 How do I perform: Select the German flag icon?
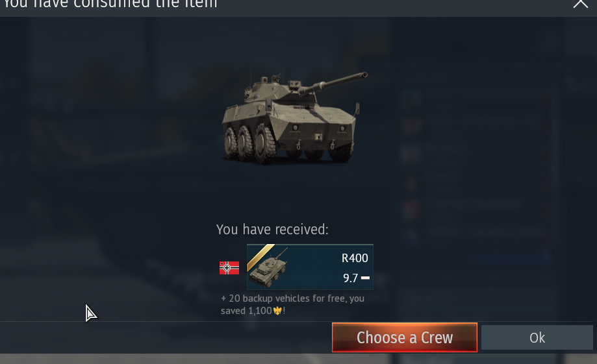[229, 268]
